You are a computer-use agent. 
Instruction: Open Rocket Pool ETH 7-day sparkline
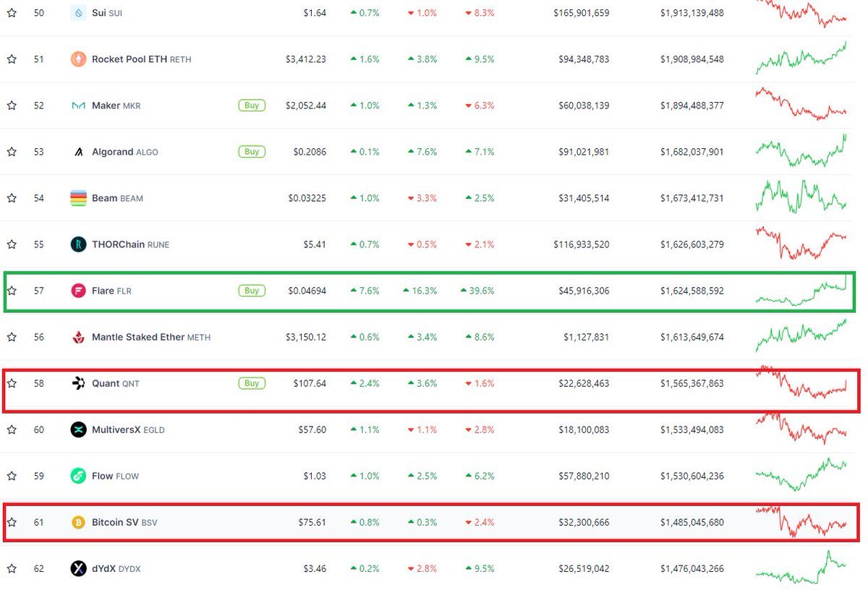[x=801, y=58]
